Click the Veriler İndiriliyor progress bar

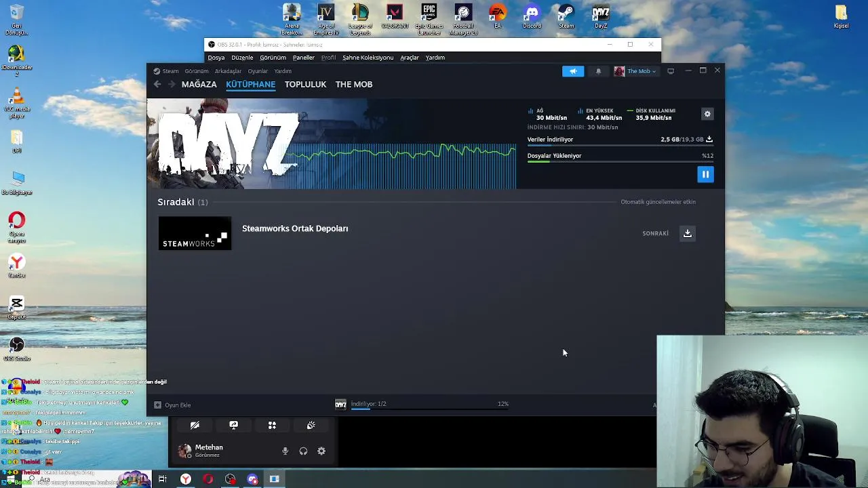click(620, 145)
